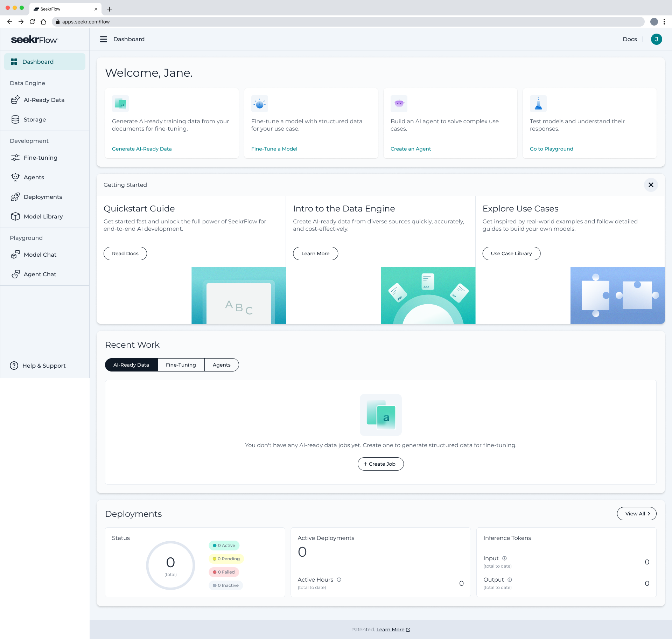The height and width of the screenshot is (639, 672).
Task: Open the browser three-dot menu
Action: coord(664,22)
